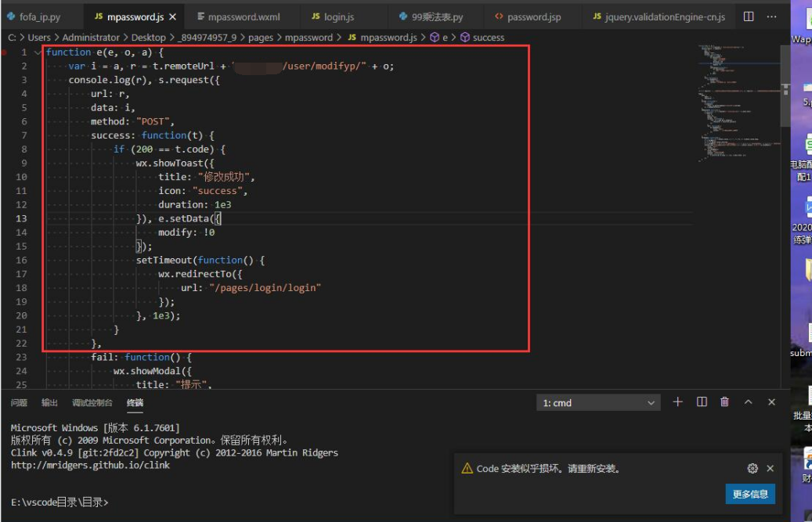Close the mpassword.js tab
Screen dimensions: 812x522
coord(172,17)
